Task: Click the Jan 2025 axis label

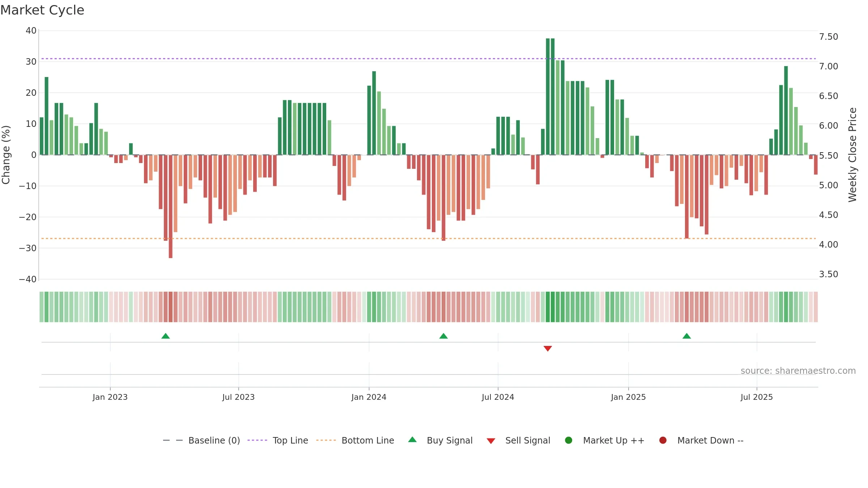Action: 628,397
